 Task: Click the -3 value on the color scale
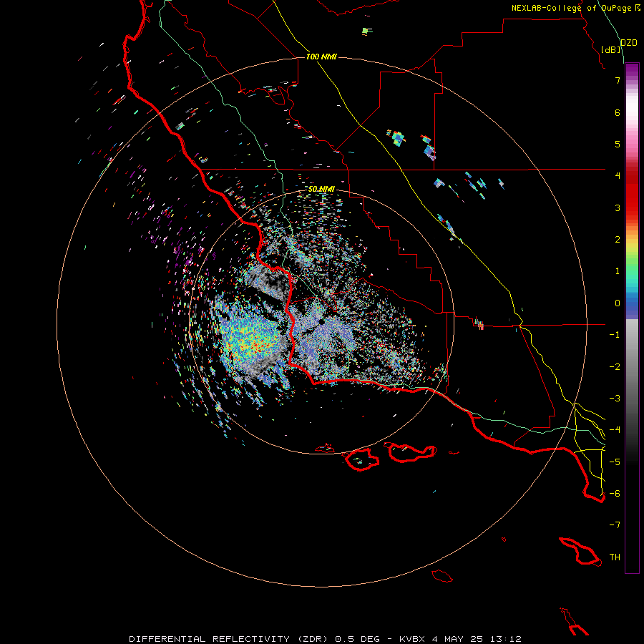(615, 399)
